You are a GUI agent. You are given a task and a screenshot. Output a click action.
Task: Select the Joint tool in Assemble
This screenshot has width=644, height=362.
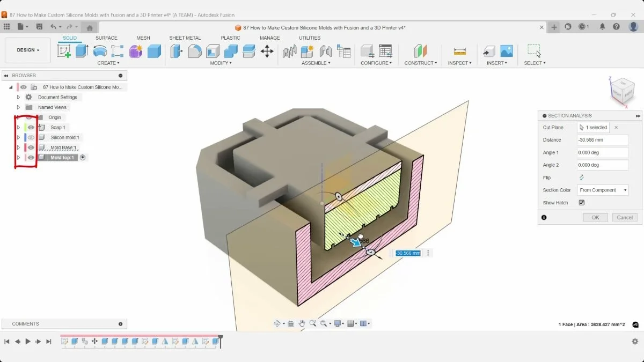tap(325, 51)
